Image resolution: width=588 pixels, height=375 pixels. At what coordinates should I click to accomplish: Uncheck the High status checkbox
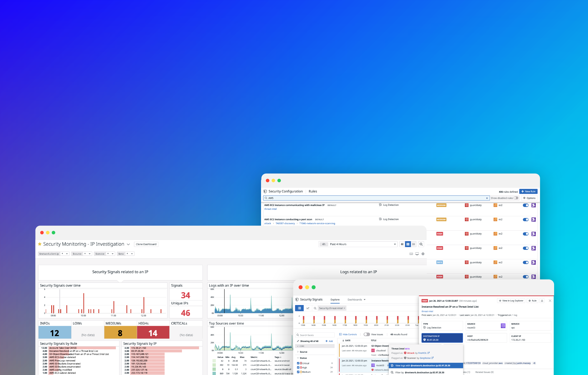(298, 367)
